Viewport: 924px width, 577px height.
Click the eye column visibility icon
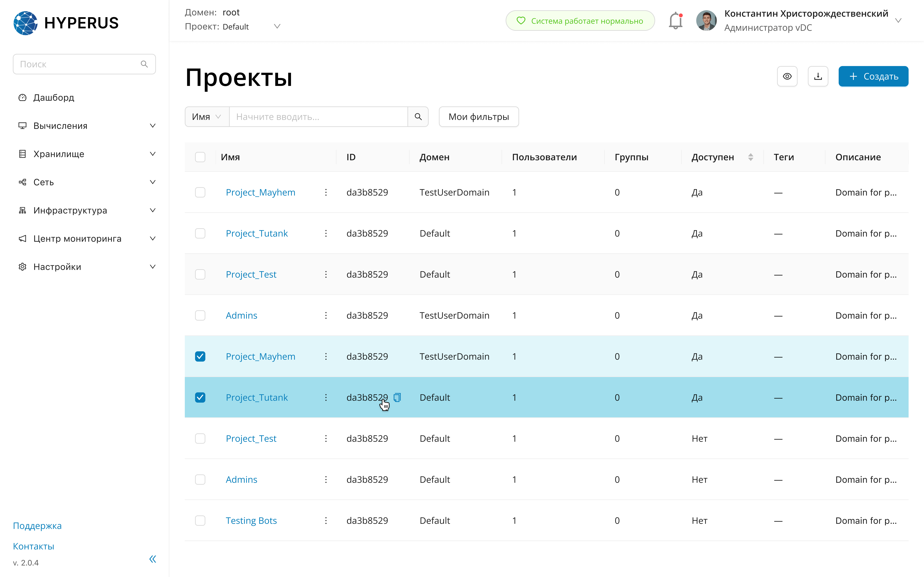[787, 76]
